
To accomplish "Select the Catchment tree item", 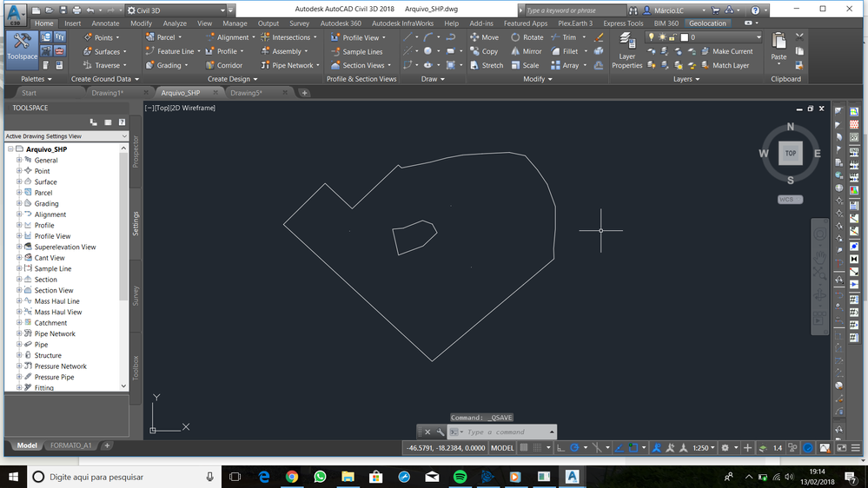I will point(50,322).
